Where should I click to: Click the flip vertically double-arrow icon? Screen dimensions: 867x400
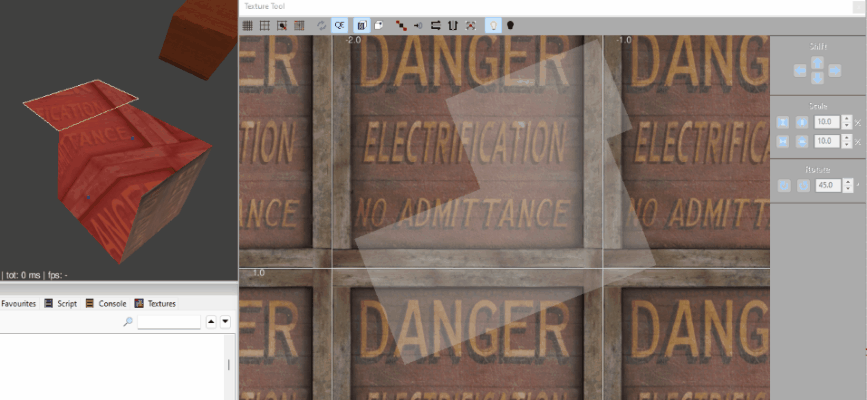pyautogui.click(x=453, y=25)
